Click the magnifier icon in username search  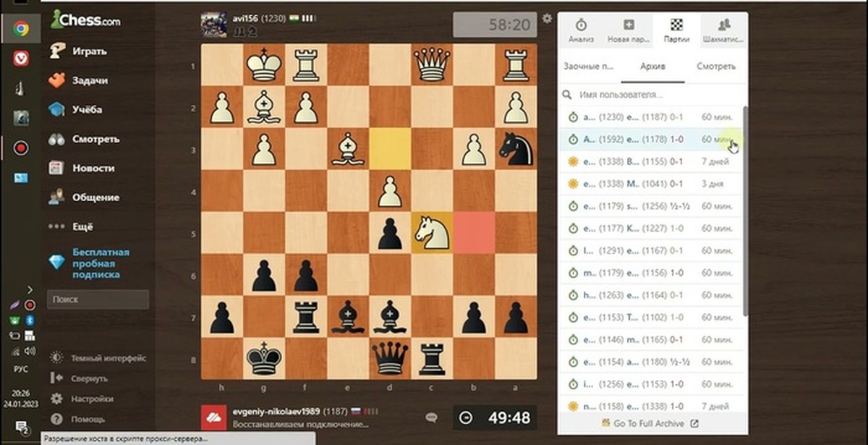[569, 95]
